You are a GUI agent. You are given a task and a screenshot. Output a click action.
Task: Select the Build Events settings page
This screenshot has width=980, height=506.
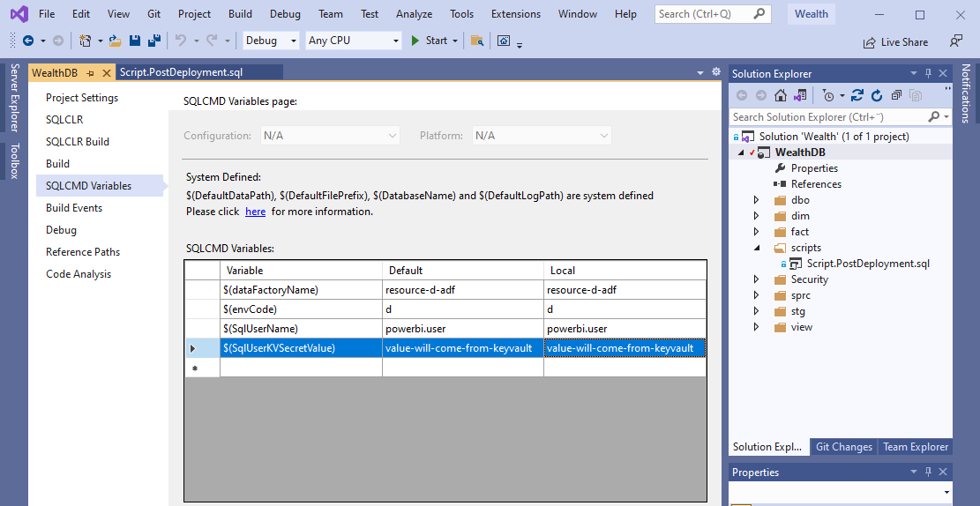[x=74, y=208]
